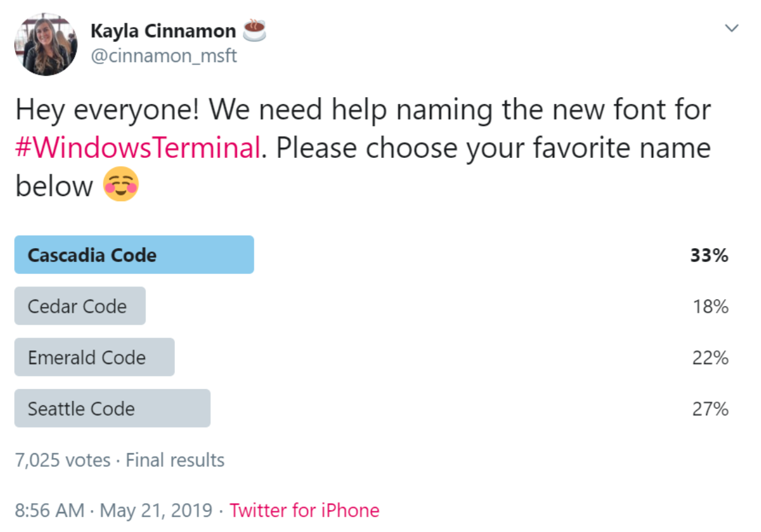
Task: Open Kayla Cinnamon's profile picture
Action: coord(46,44)
